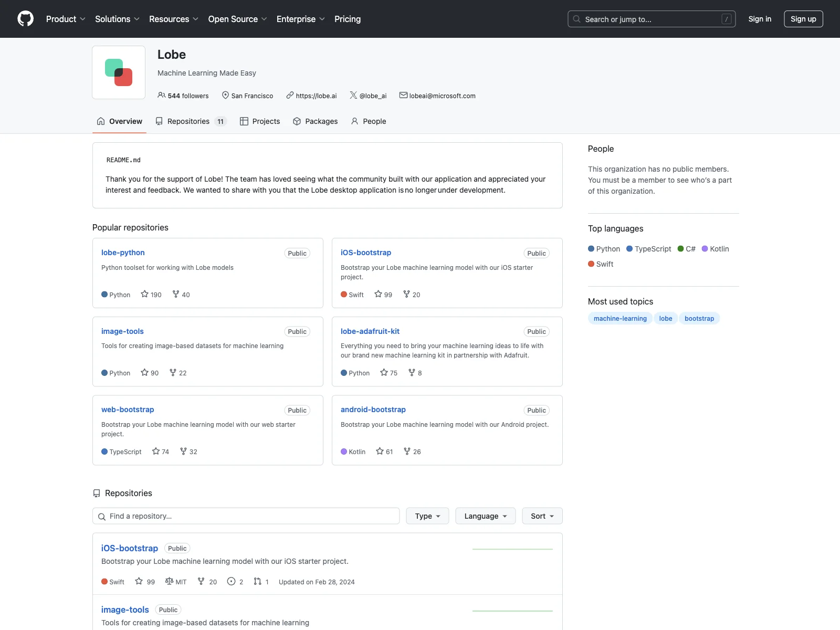Screen dimensions: 840x630
Task: Click the star icon on android-bootstrap card
Action: pyautogui.click(x=380, y=451)
